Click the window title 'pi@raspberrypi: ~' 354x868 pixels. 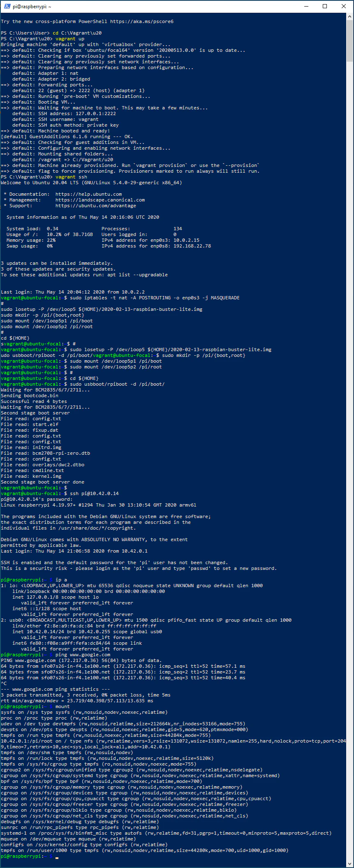32,7
